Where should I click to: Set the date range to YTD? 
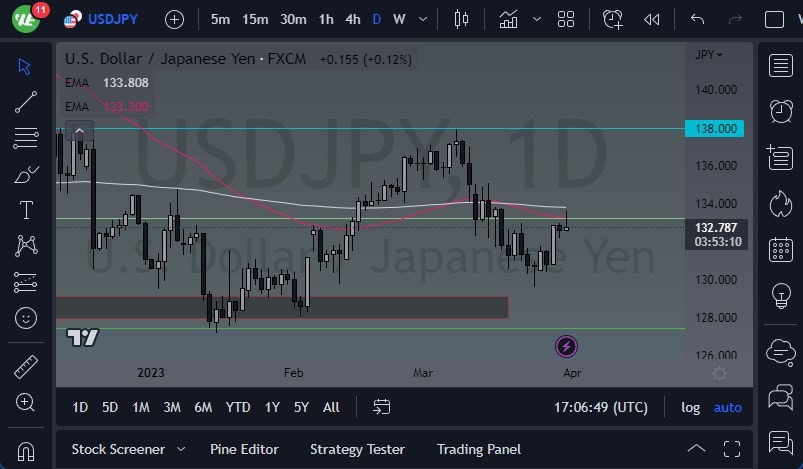tap(238, 407)
